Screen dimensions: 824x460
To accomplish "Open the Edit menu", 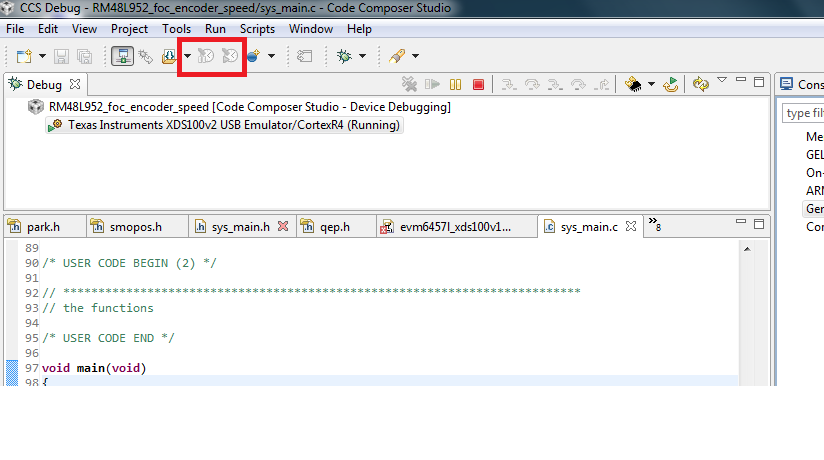I will pyautogui.click(x=48, y=29).
